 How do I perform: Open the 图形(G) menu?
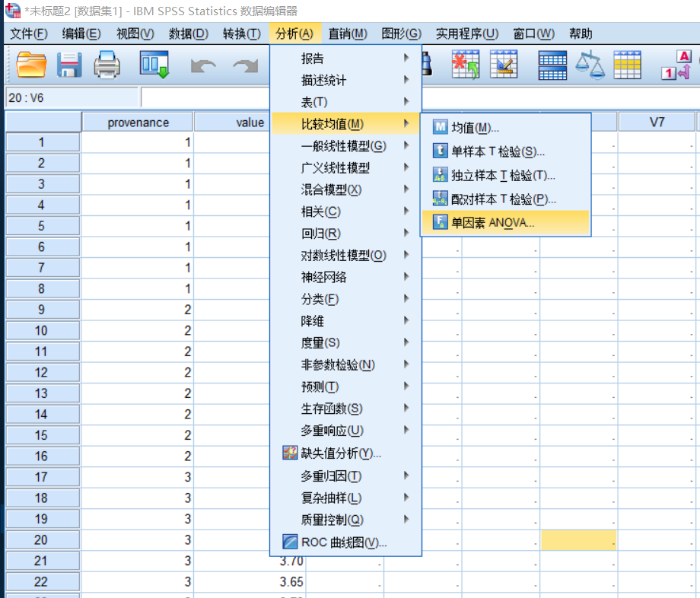click(401, 34)
